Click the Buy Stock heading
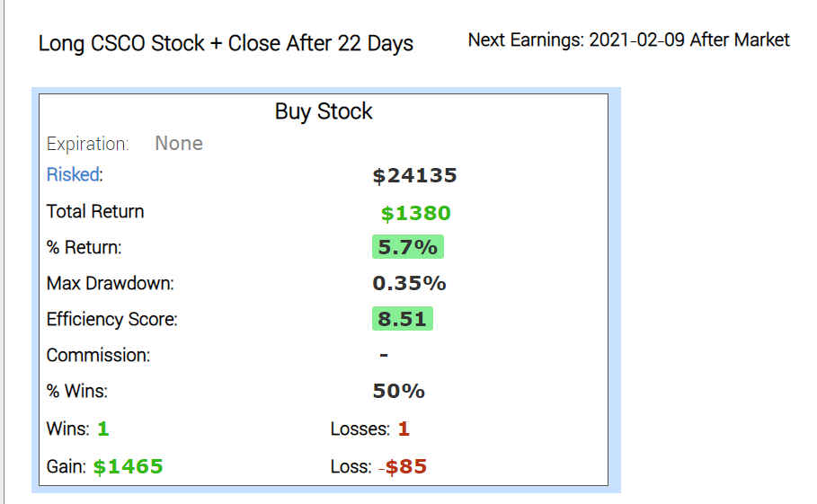This screenshot has width=817, height=504. pyautogui.click(x=324, y=112)
